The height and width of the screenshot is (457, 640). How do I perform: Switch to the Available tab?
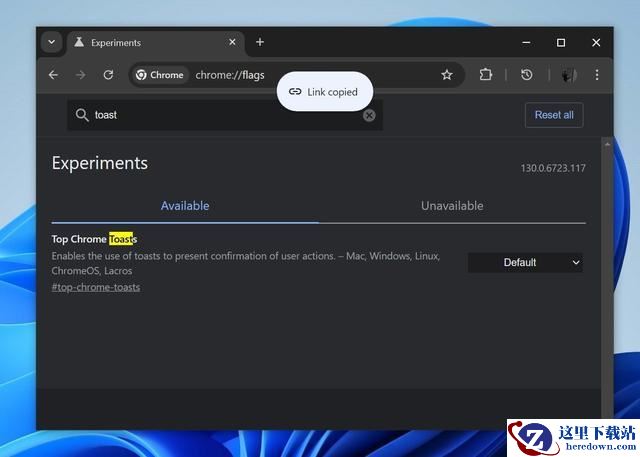pos(185,206)
